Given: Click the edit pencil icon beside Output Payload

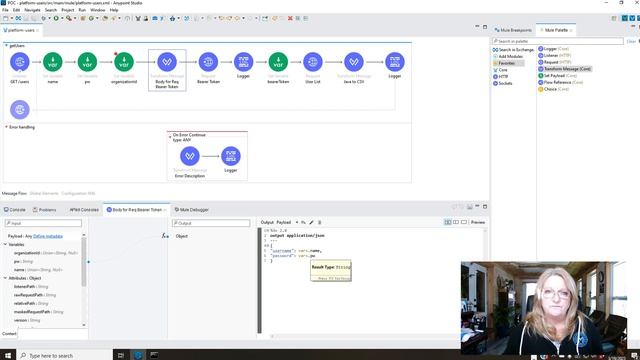Looking at the screenshot, I should (311, 222).
